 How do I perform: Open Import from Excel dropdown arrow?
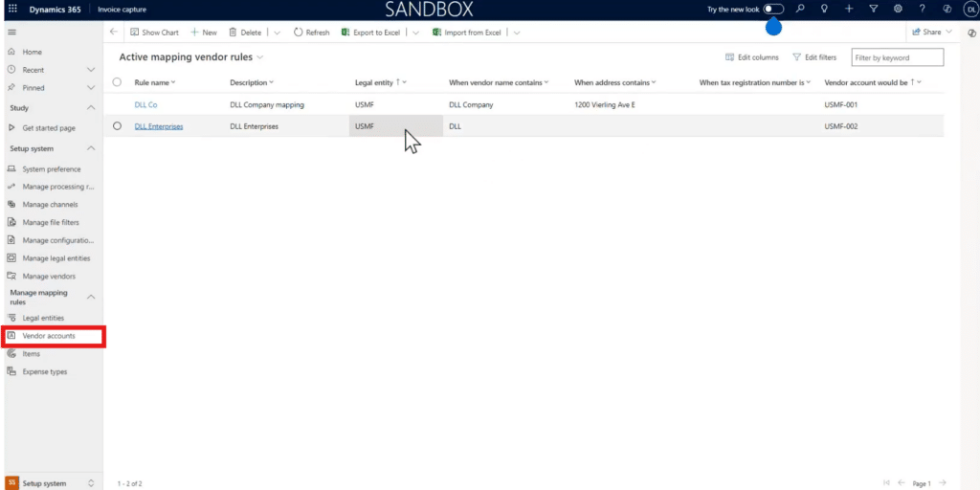[x=516, y=33]
